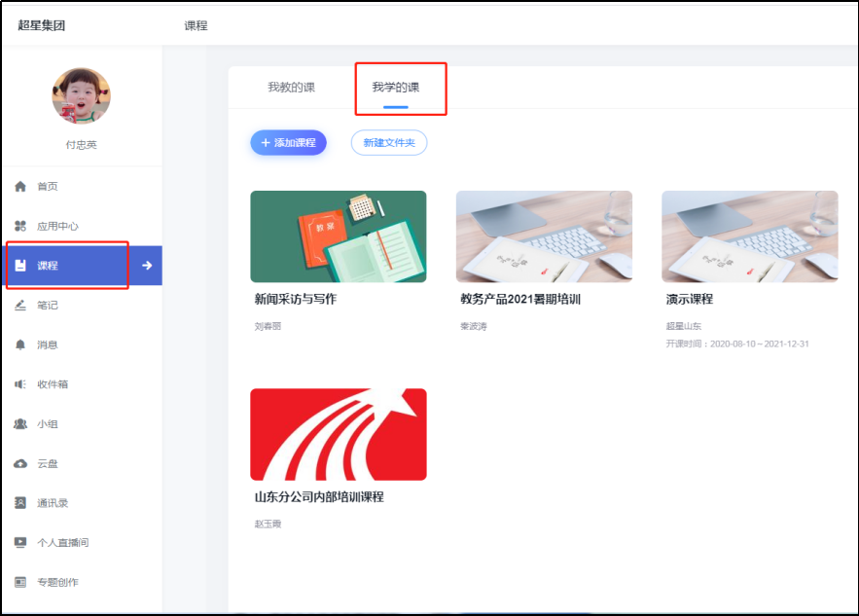Image resolution: width=859 pixels, height=616 pixels.
Task: Switch to the 我教的课 tab
Action: coord(291,88)
